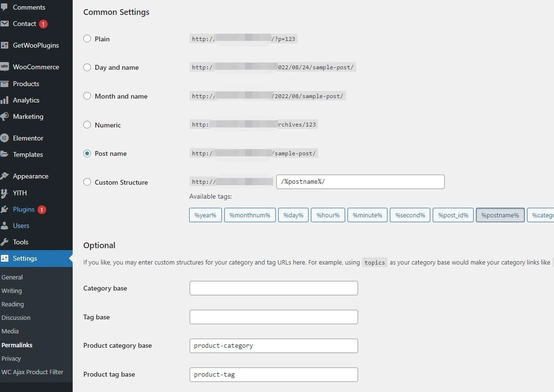Open the Privacy settings submenu item

pyautogui.click(x=11, y=358)
